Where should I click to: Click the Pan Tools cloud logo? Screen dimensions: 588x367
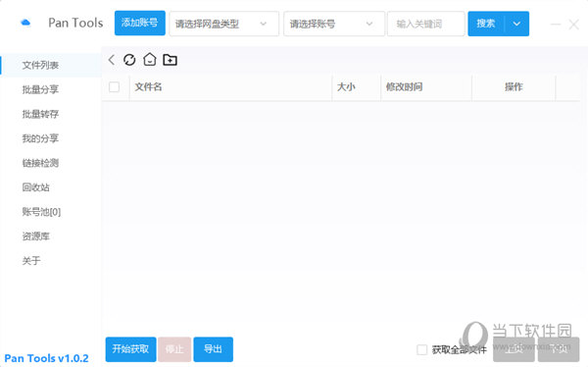pos(25,23)
